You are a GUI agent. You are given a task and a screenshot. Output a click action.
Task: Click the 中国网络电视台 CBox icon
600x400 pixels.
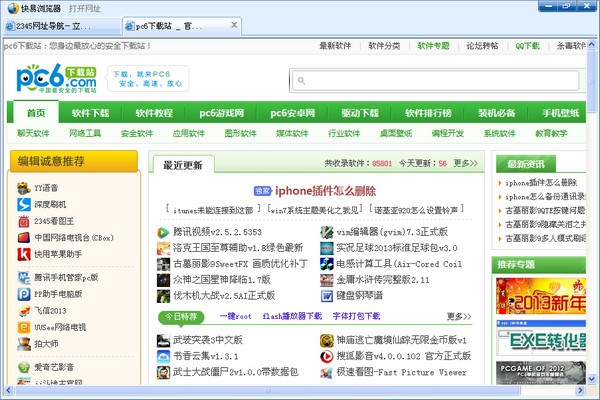(x=24, y=237)
